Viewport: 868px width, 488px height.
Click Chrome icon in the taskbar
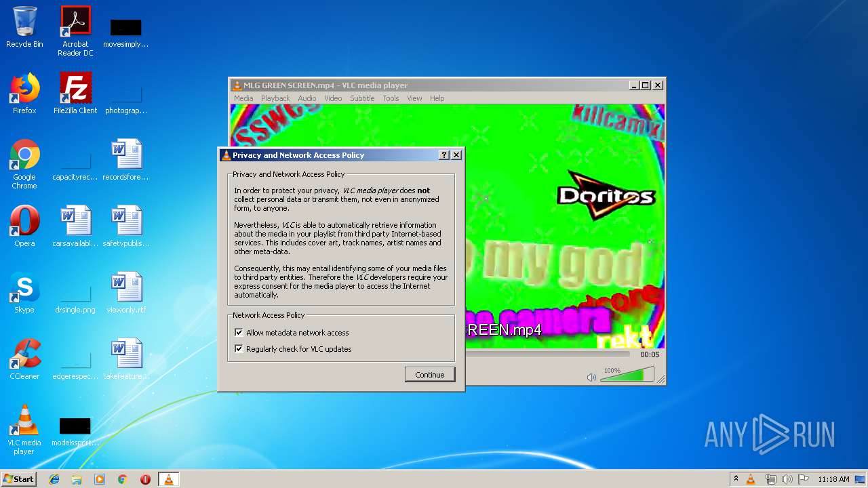point(123,479)
